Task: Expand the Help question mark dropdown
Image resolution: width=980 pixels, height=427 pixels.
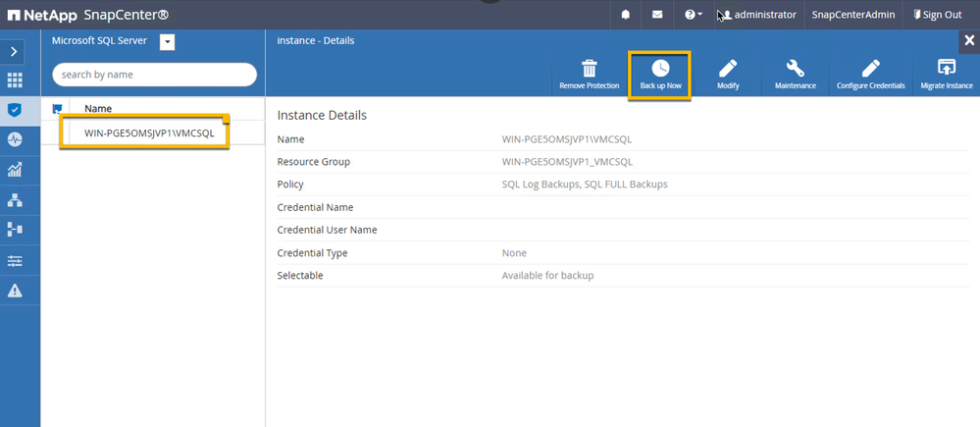Action: 693,15
